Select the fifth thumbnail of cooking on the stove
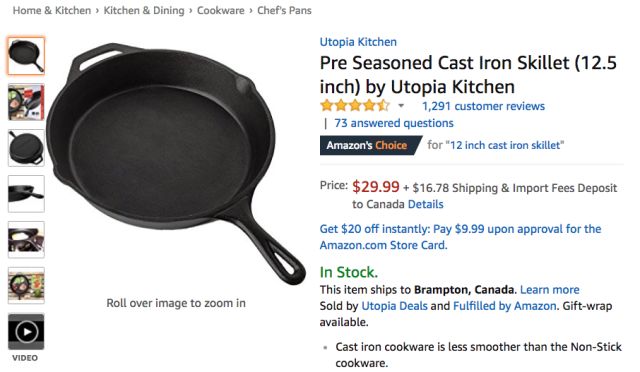 (26, 240)
